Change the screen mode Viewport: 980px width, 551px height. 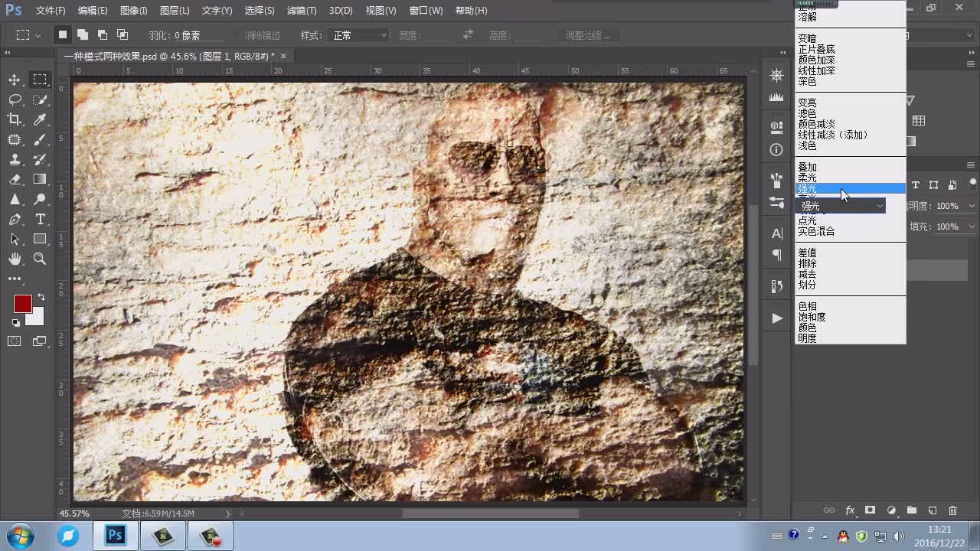40,341
